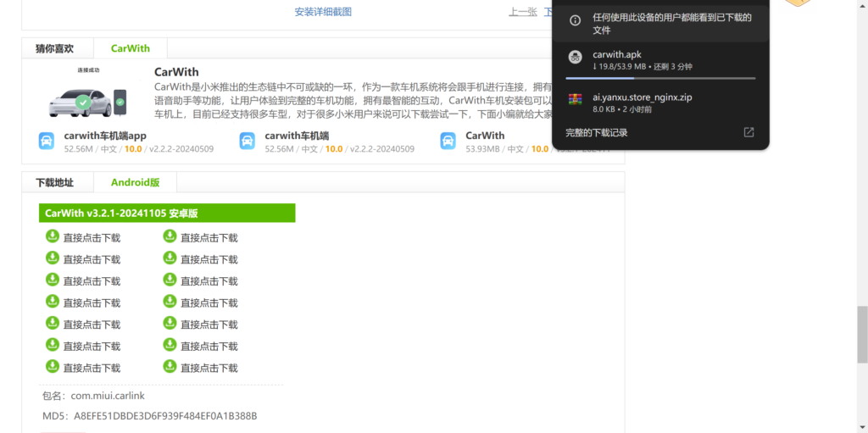This screenshot has width=868, height=433.
Task: Click the ai.yanxu.store_nginx.zip archive icon
Action: click(576, 103)
